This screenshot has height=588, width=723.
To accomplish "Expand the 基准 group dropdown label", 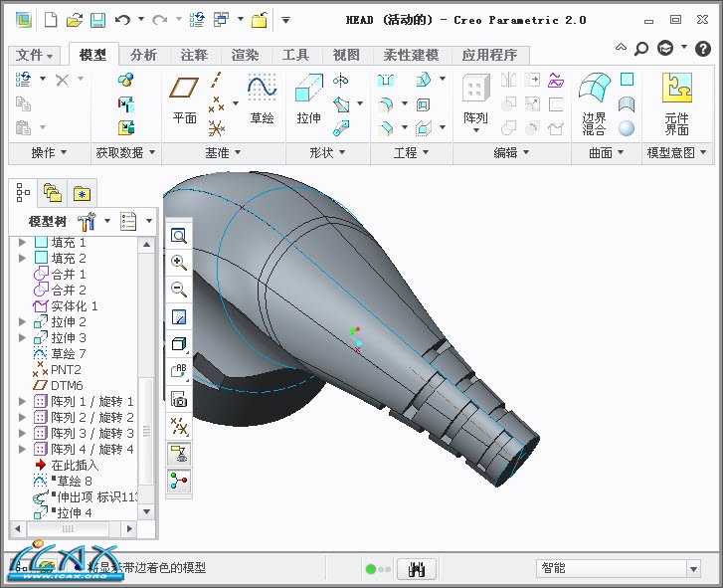I will point(222,152).
